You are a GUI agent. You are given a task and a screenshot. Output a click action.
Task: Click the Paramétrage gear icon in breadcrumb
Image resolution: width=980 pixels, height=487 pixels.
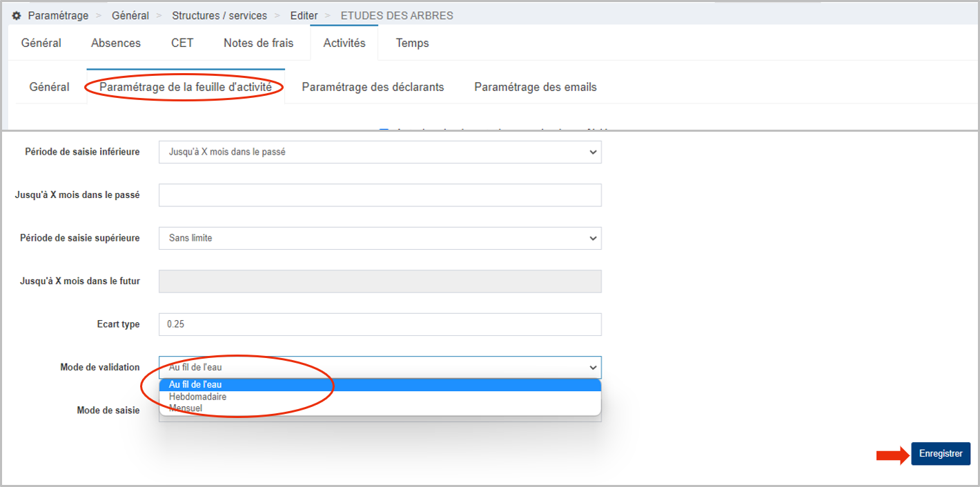tap(17, 14)
